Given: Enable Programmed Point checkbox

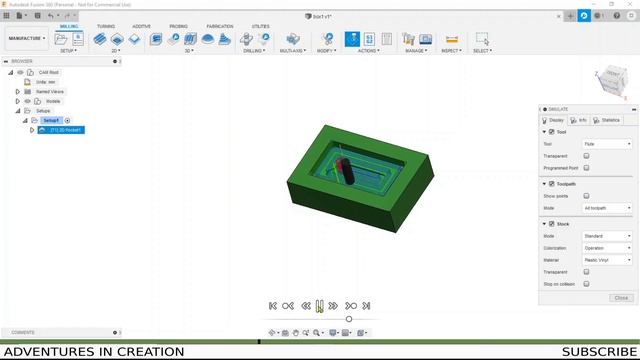Looking at the screenshot, I should [587, 168].
